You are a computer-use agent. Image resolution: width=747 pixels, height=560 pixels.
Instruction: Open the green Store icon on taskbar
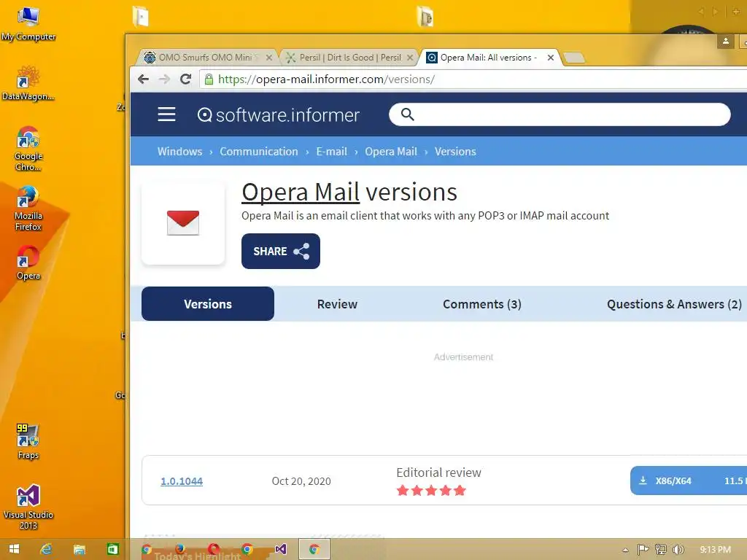tap(112, 549)
